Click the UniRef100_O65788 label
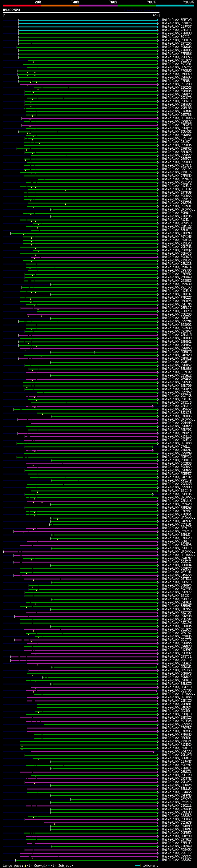Image resolution: width=197 pixels, height=868 pixels. tap(177, 115)
